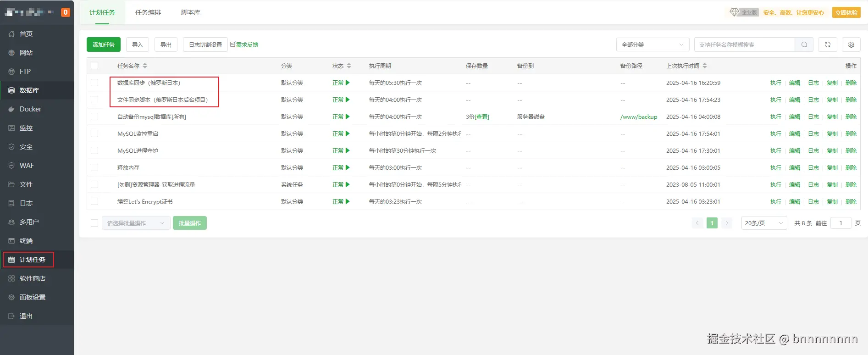Click the 查看 link in 保存数量 column
This screenshot has width=868, height=355.
pyautogui.click(x=481, y=116)
